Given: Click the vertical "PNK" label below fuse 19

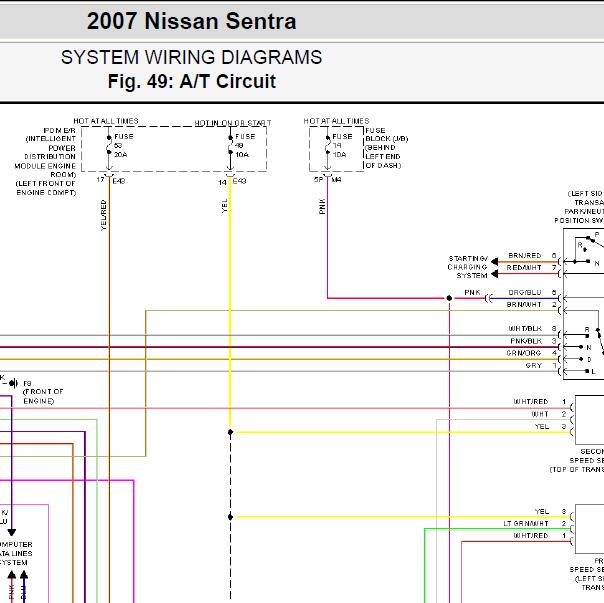Looking at the screenshot, I should [x=322, y=206].
